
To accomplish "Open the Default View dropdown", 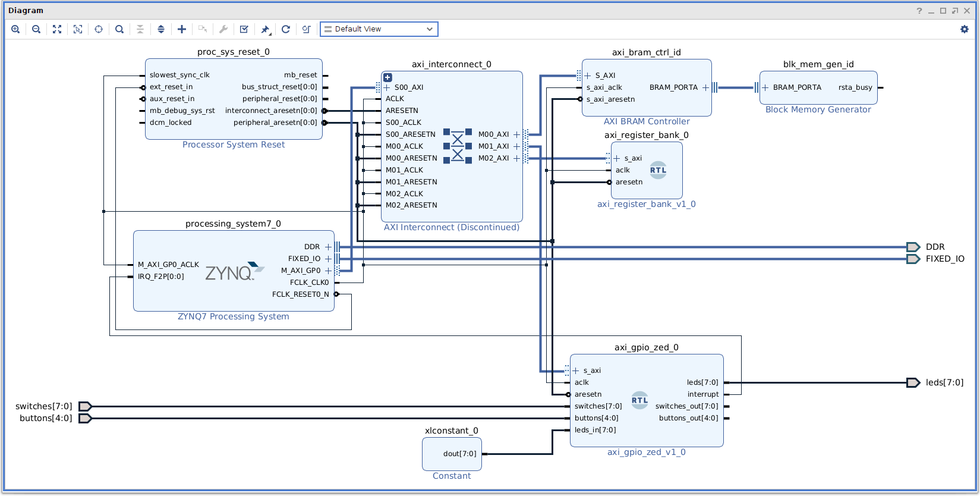I will [x=379, y=29].
